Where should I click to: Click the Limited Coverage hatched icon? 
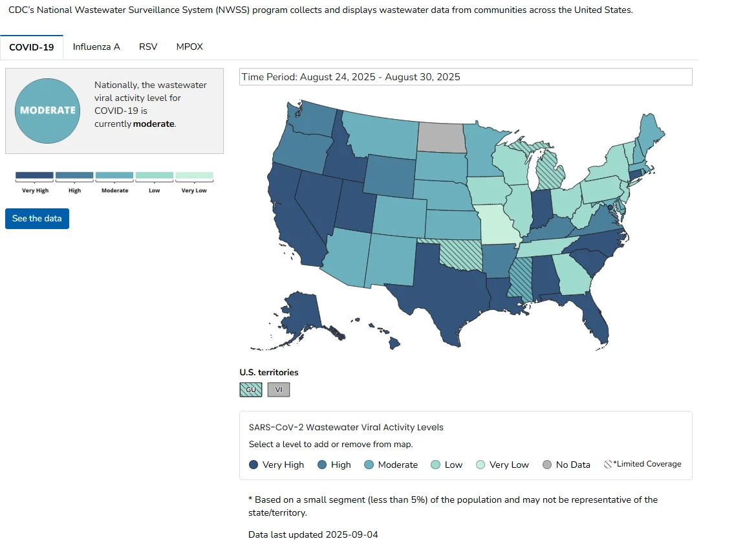click(608, 464)
